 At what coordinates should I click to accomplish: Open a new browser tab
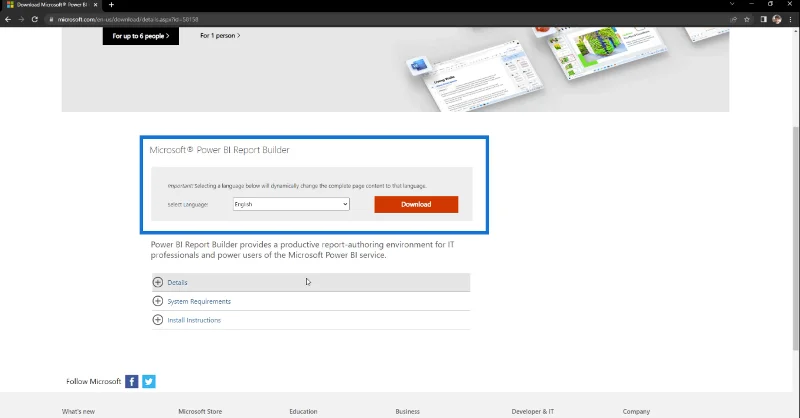[111, 5]
